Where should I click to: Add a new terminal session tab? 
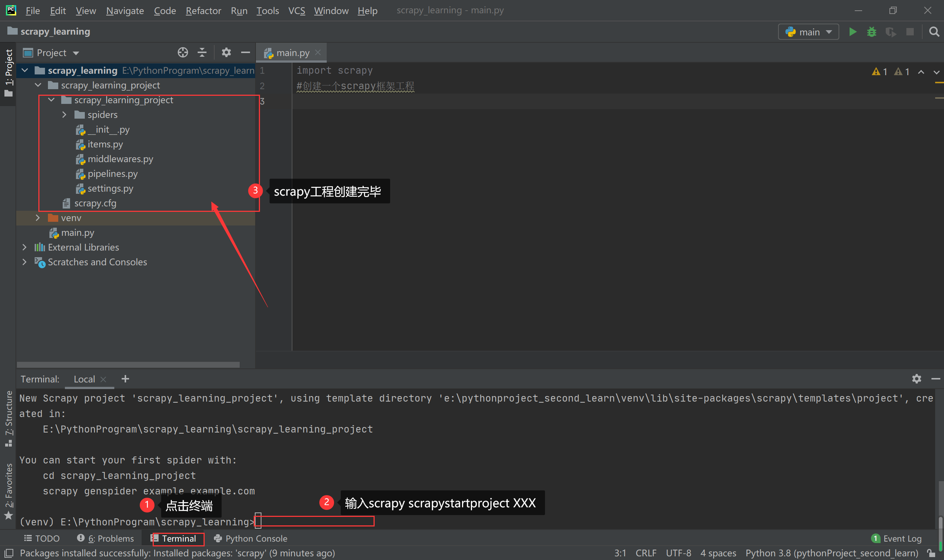tap(125, 378)
